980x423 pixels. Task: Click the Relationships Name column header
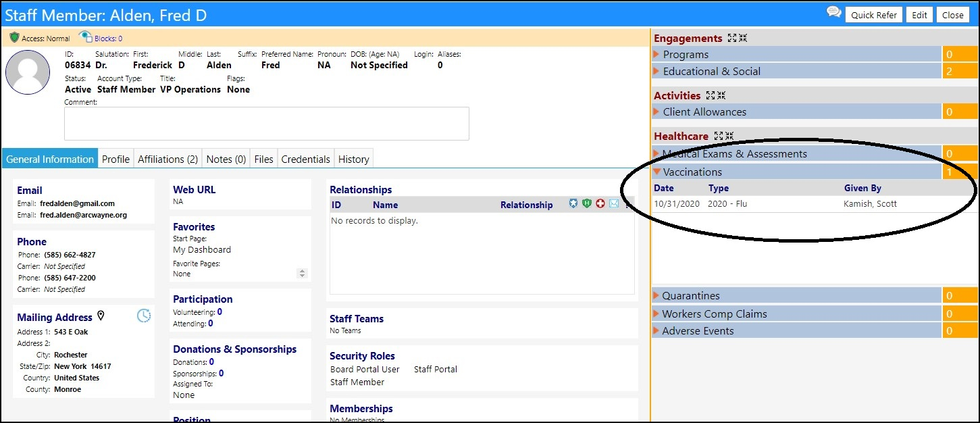pyautogui.click(x=385, y=205)
